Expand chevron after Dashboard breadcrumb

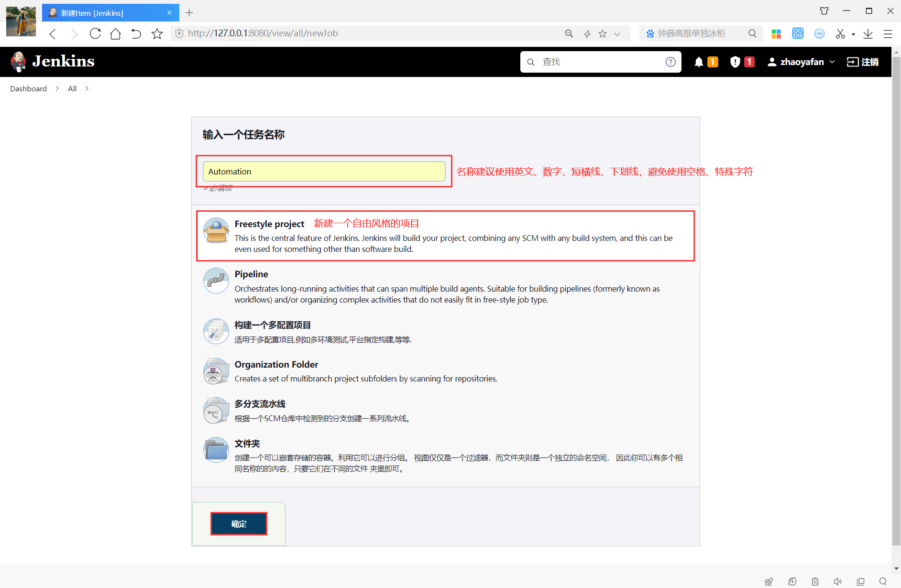coord(57,88)
